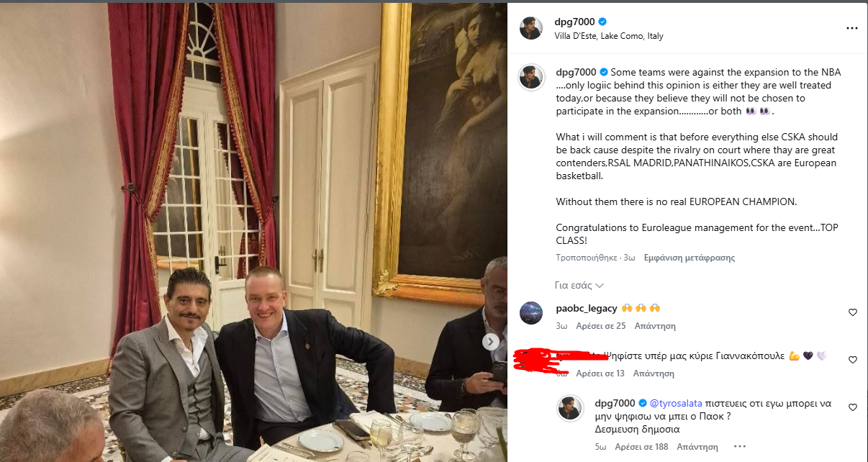Open Villa D'Este, Lake Como location link
The height and width of the screenshot is (462, 868).
(x=609, y=36)
